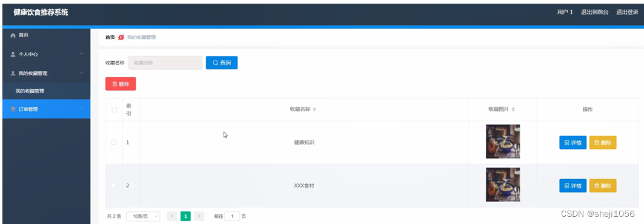Click the XXX食材 row thumbnail image
Viewport: 644px width, 224px height.
pyautogui.click(x=503, y=185)
